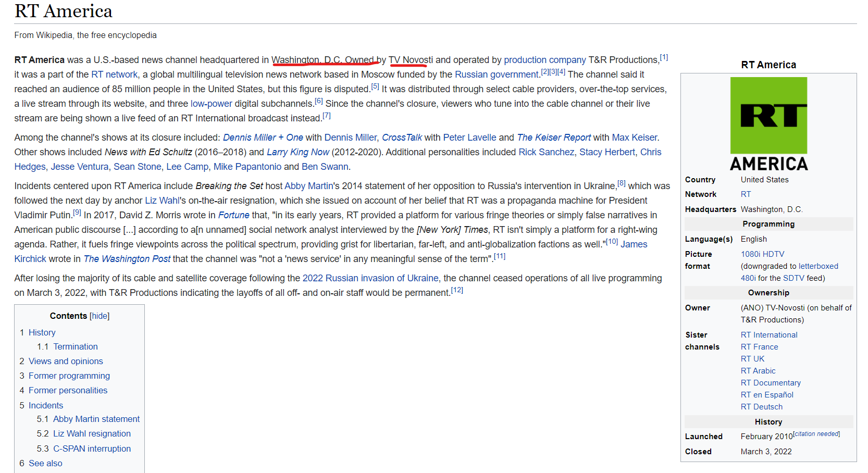Open the 480i link in infobox
Screen dimensions: 868x473
point(748,278)
